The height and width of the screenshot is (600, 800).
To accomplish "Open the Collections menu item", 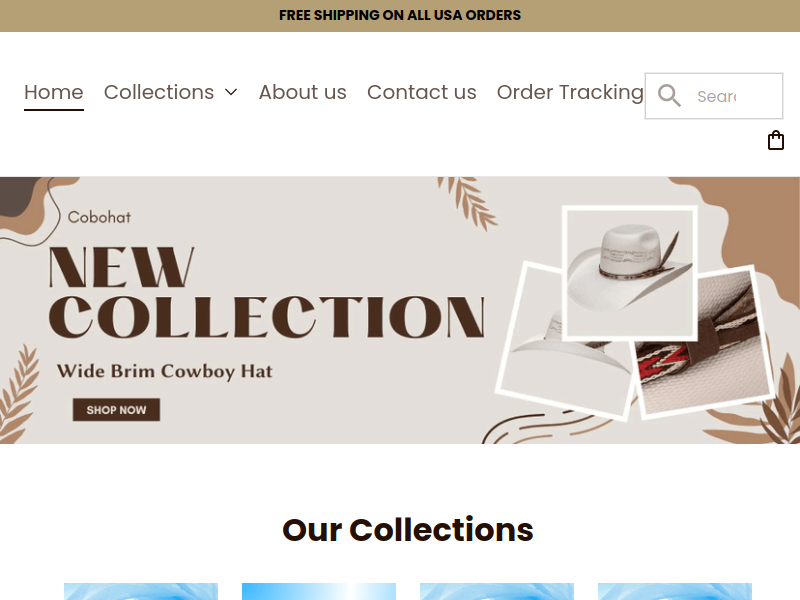I will [x=159, y=92].
